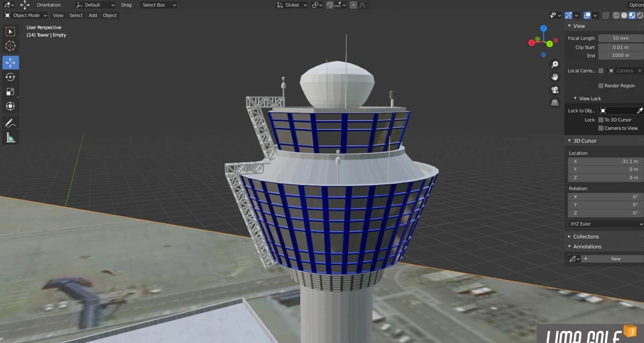Click the zoom magnifier viewport icon
The height and width of the screenshot is (343, 644).
tap(555, 65)
